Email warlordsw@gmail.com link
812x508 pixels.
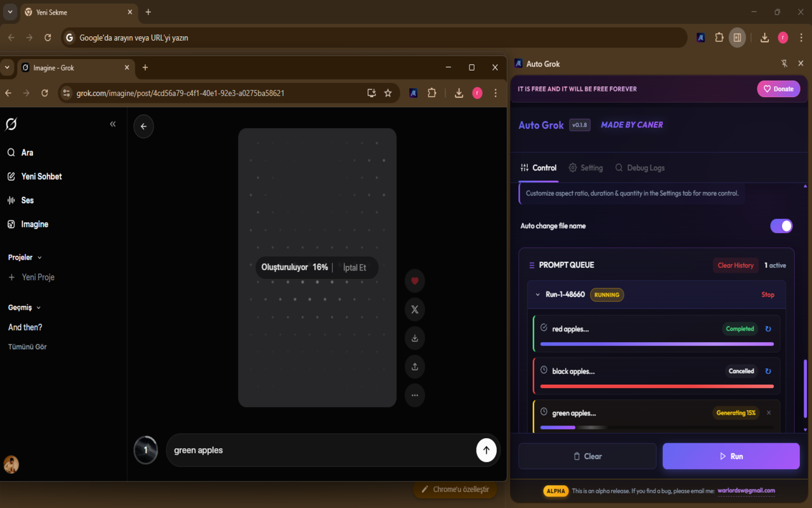746,491
